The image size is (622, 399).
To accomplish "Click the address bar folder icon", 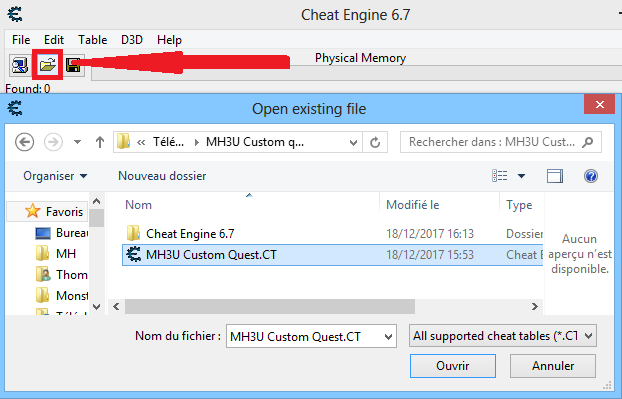I will tap(123, 142).
